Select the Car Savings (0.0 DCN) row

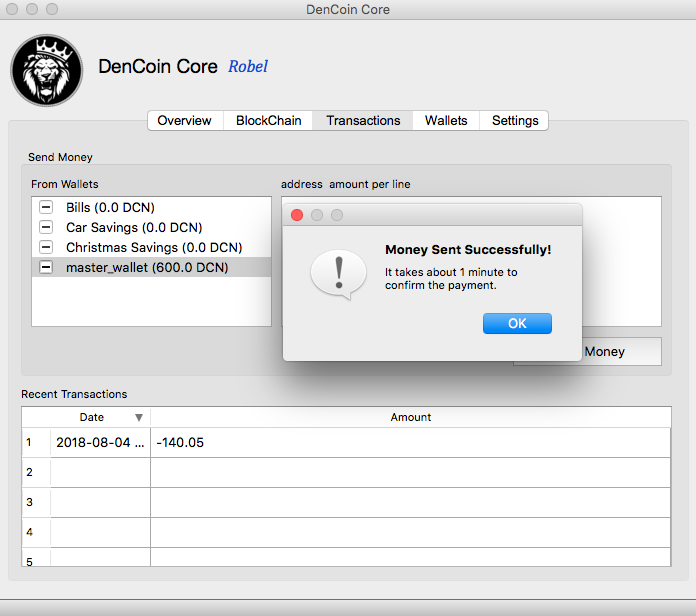coord(151,227)
